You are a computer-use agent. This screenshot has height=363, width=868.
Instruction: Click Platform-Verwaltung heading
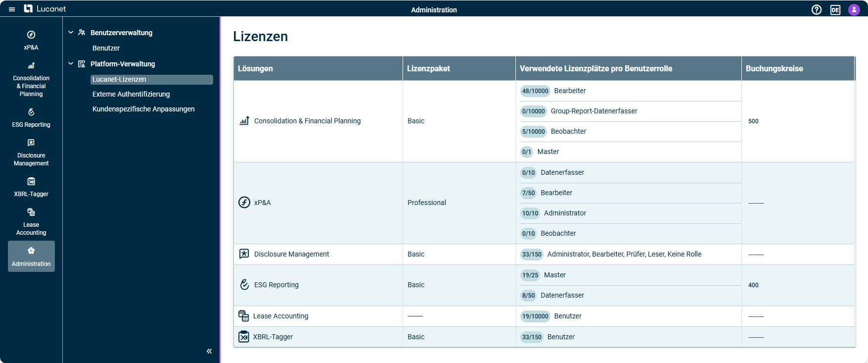point(123,64)
